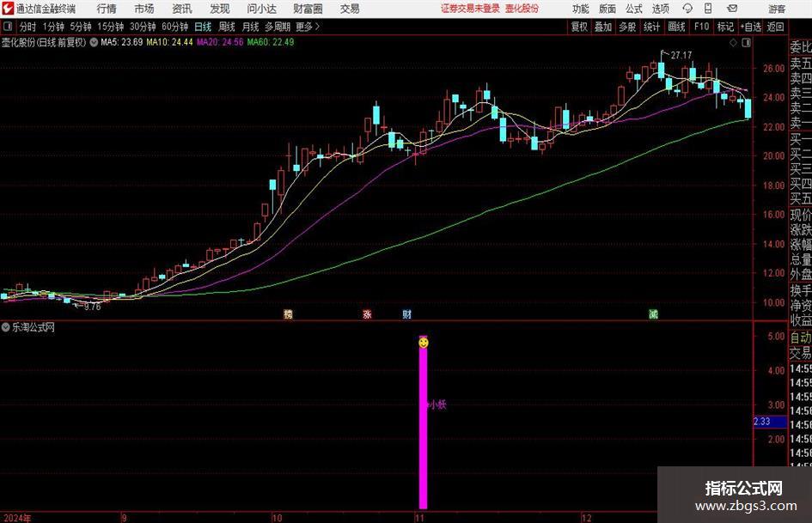Open the 选项 menu
The height and width of the screenshot is (523, 812).
(660, 9)
